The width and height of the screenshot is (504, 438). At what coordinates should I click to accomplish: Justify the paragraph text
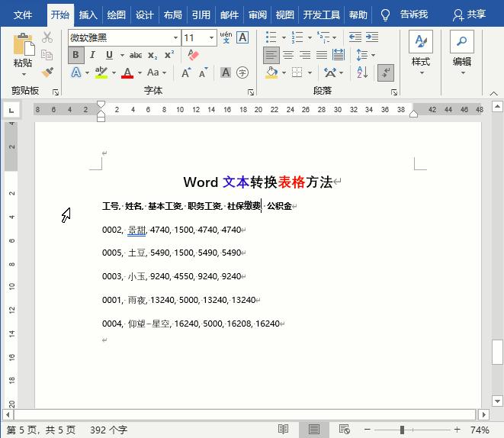[x=322, y=55]
